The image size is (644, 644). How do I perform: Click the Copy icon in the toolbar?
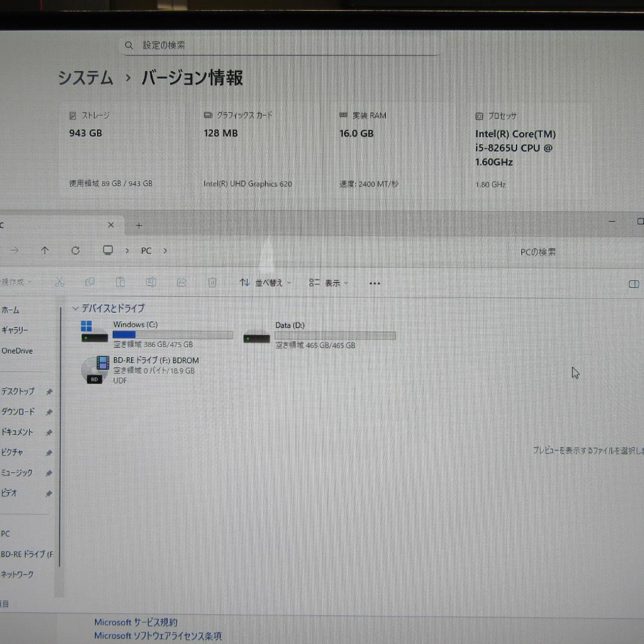tap(90, 281)
